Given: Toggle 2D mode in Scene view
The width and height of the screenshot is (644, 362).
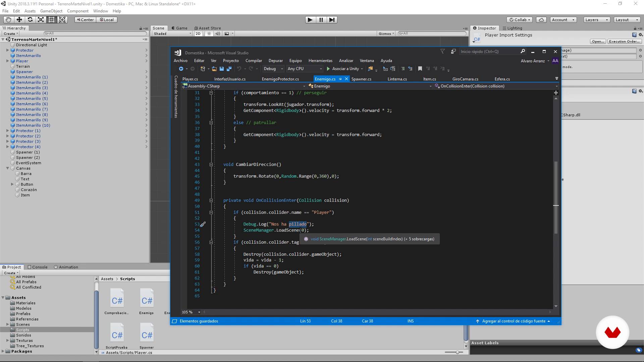Looking at the screenshot, I should [198, 34].
